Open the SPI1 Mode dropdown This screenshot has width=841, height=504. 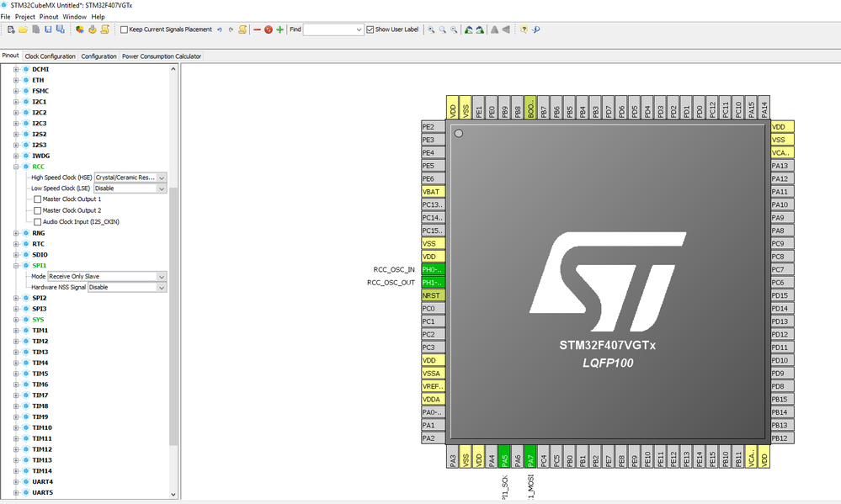click(107, 277)
